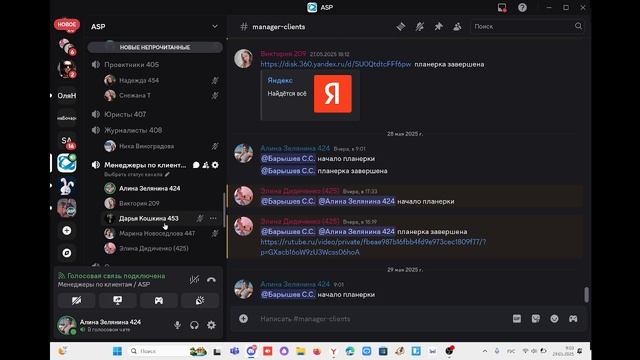Viewport: 640px width, 360px height.
Task: Expand the ASP server dropdown menu
Action: tap(215, 27)
